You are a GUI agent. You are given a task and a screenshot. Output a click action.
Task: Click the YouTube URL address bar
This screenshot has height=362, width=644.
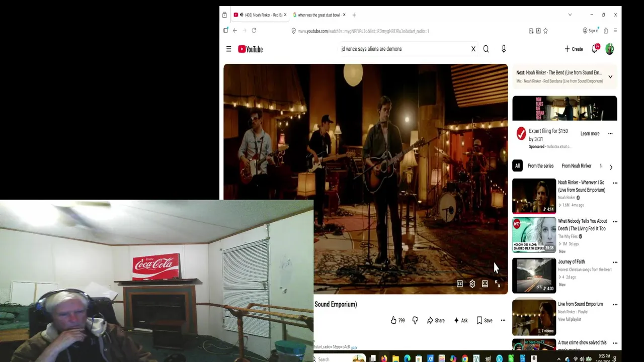pyautogui.click(x=409, y=31)
